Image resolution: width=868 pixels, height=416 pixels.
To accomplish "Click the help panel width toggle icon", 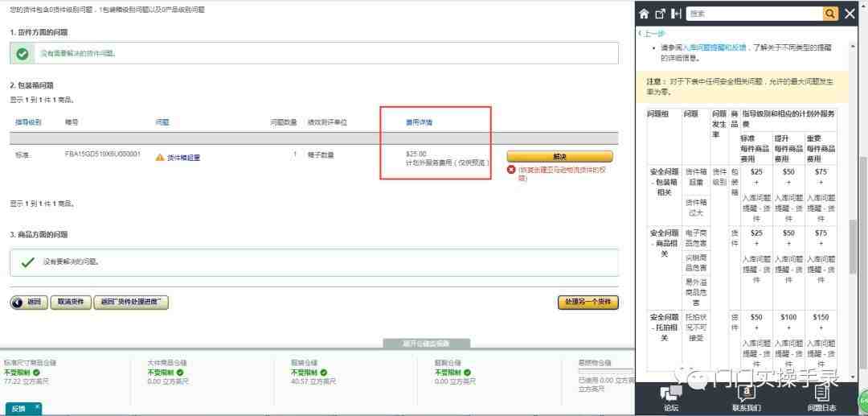I will tap(676, 14).
